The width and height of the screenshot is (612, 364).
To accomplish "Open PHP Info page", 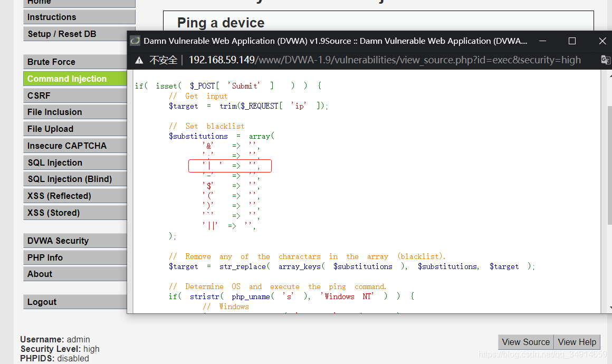I will (75, 257).
